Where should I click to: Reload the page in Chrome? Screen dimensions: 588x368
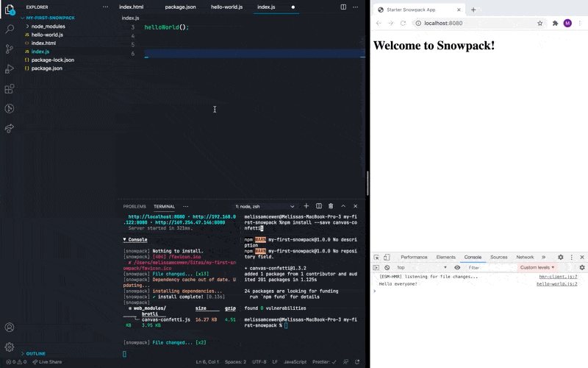[x=403, y=24]
